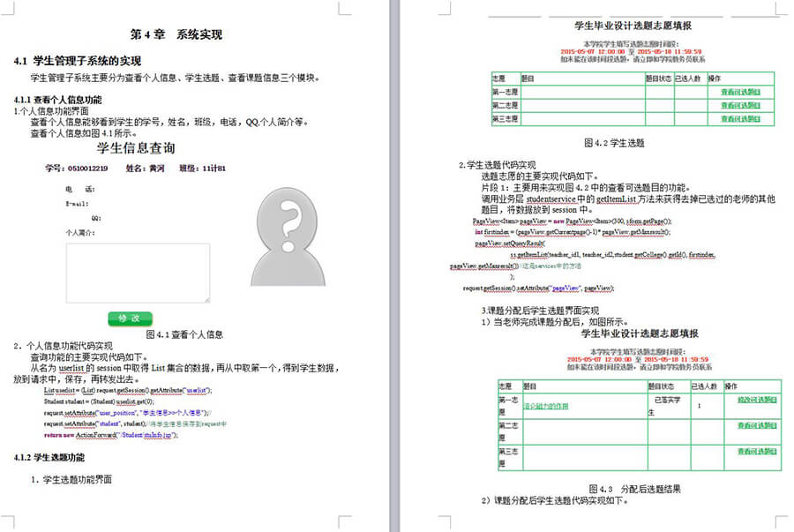Click the student number 0510012219
794x532 pixels.
pos(87,169)
